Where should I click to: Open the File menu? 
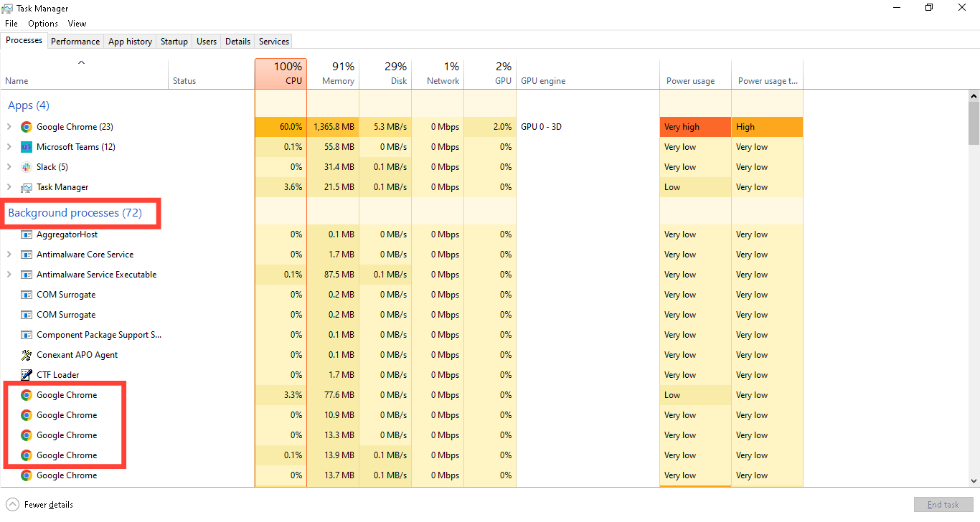pyautogui.click(x=11, y=24)
